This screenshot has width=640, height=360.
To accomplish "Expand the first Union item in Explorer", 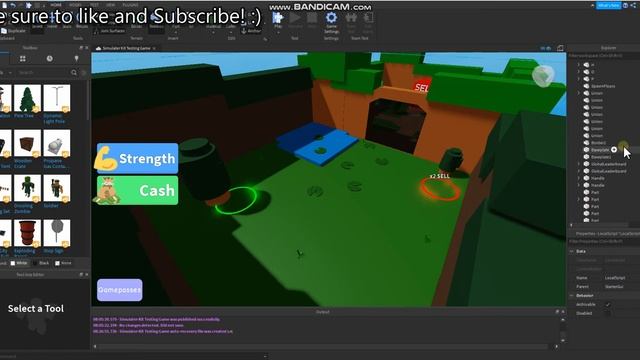I will click(x=579, y=93).
